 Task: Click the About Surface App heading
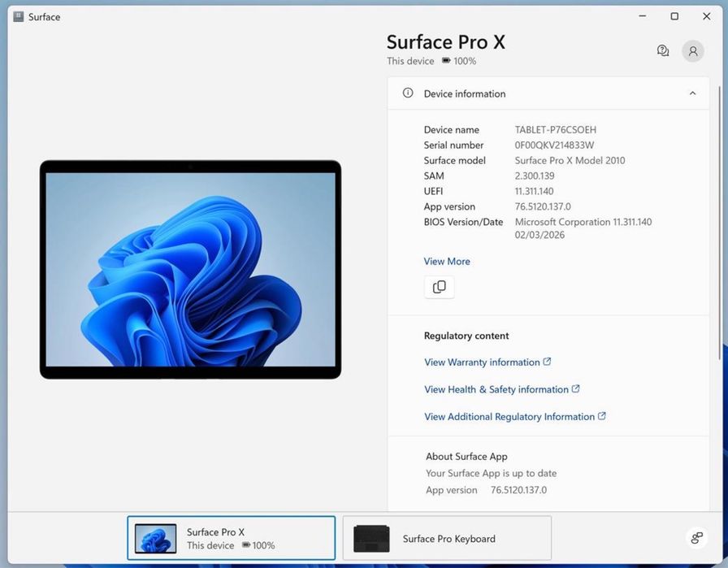[466, 457]
